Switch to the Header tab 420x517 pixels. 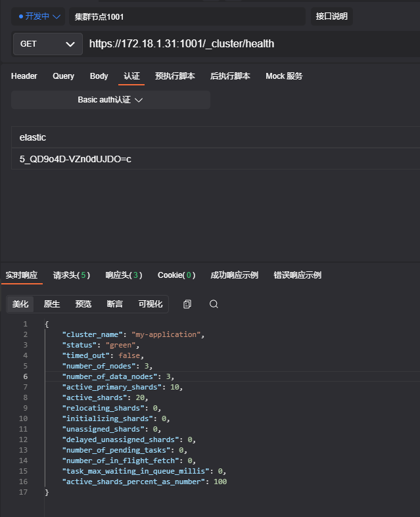tap(24, 76)
